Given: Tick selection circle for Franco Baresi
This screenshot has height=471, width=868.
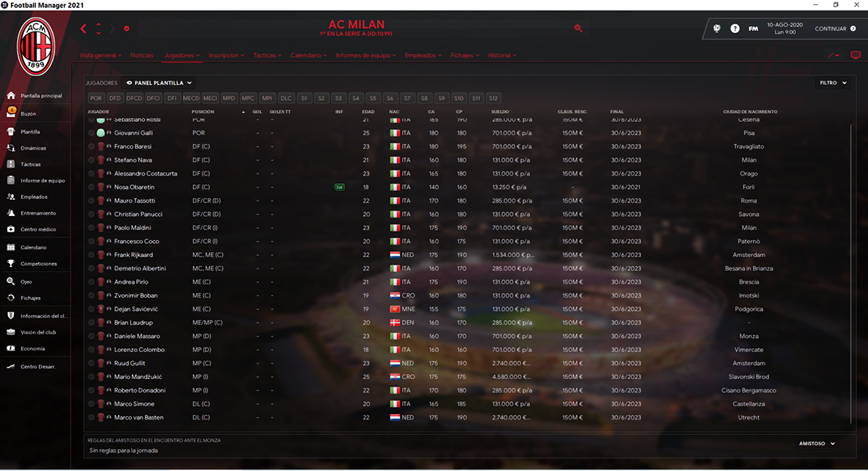Looking at the screenshot, I should tap(91, 147).
